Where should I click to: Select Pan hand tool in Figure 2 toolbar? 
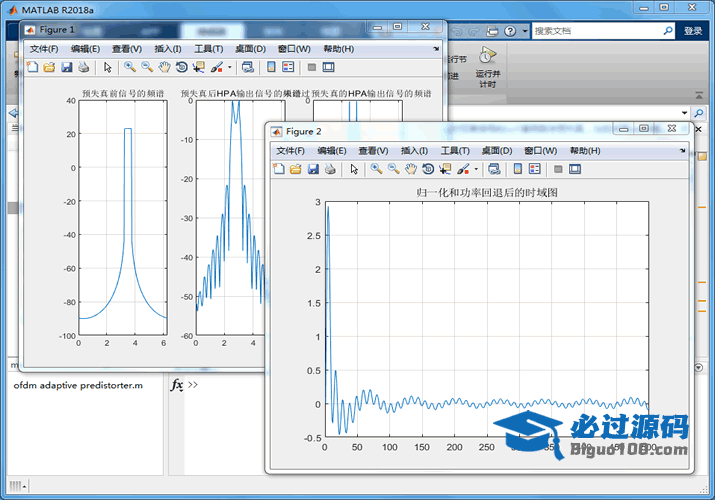tap(411, 169)
